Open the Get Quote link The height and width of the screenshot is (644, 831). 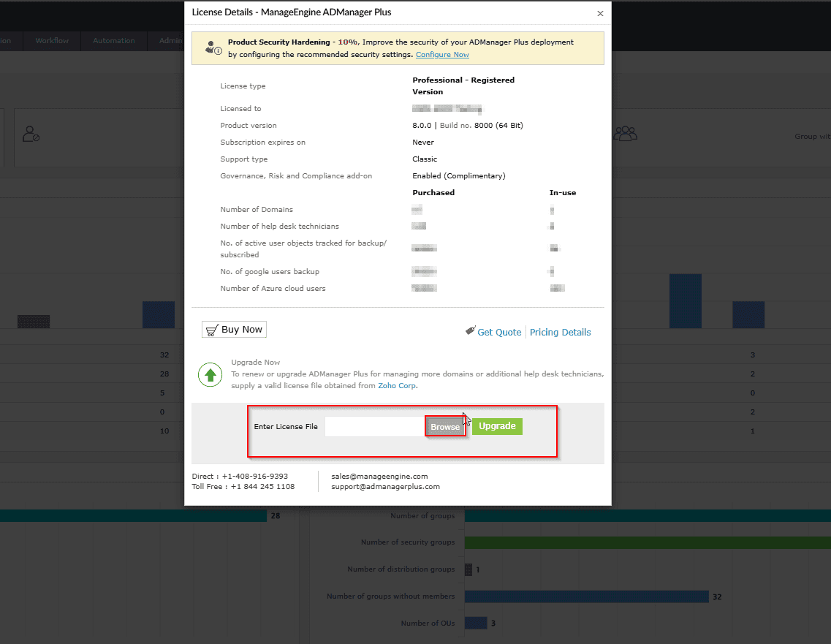(499, 333)
